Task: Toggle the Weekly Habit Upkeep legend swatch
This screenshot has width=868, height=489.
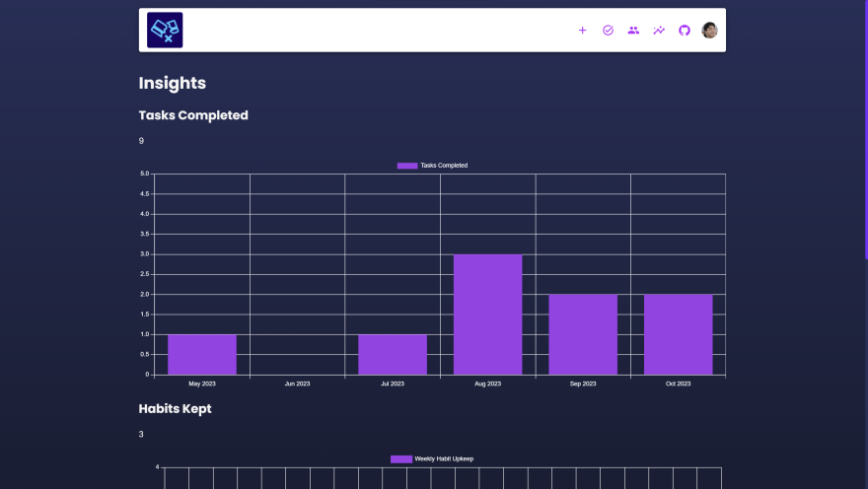Action: coord(400,459)
